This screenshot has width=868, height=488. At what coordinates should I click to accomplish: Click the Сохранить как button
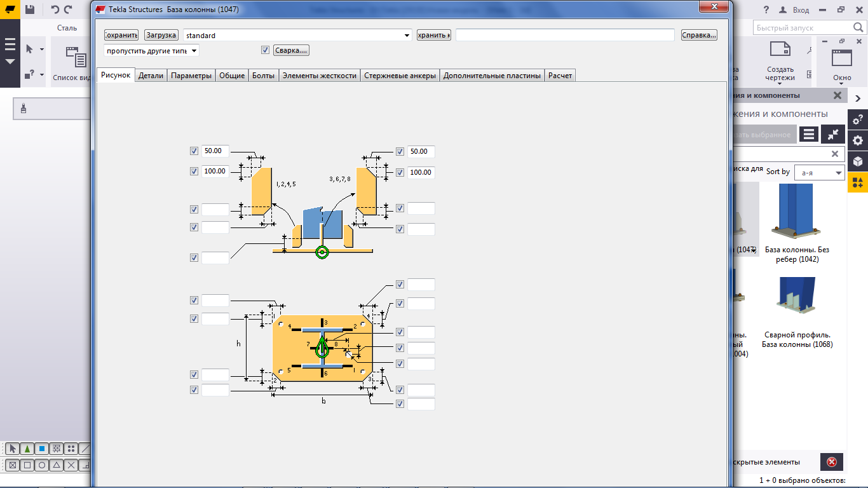(434, 36)
